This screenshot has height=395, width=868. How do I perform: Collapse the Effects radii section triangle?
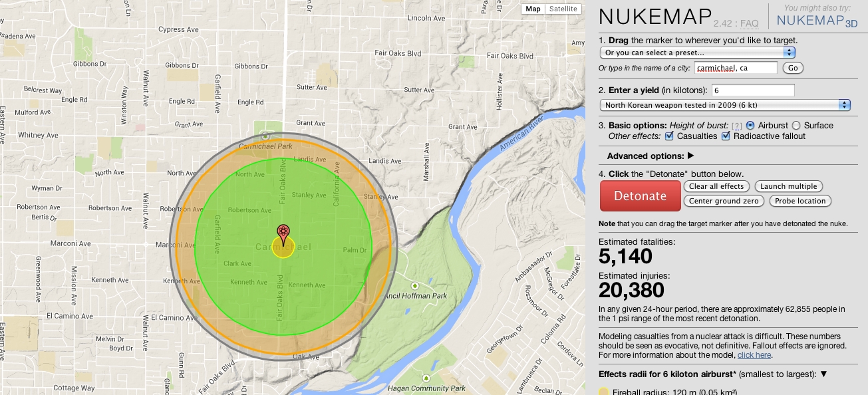823,374
